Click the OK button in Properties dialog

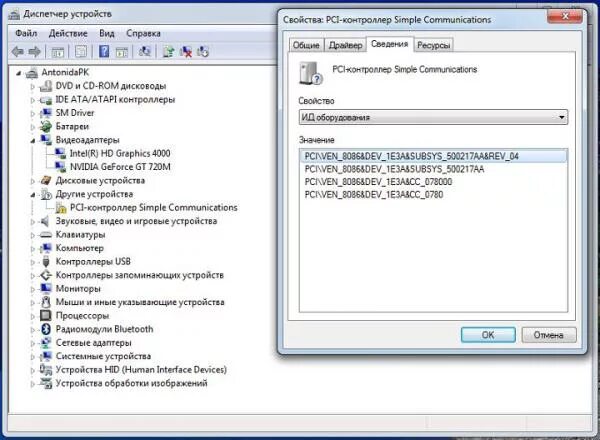(488, 335)
